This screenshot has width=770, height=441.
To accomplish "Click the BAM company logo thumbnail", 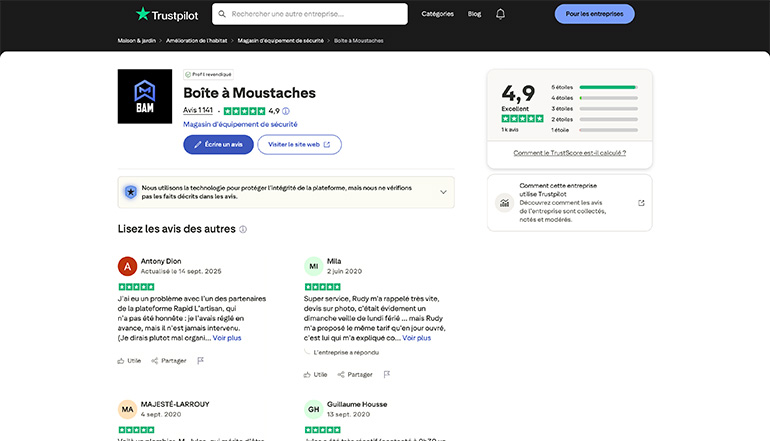I will (x=145, y=96).
